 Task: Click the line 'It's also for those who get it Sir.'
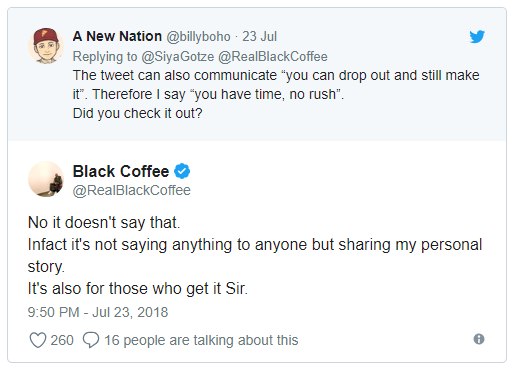pyautogui.click(x=138, y=289)
